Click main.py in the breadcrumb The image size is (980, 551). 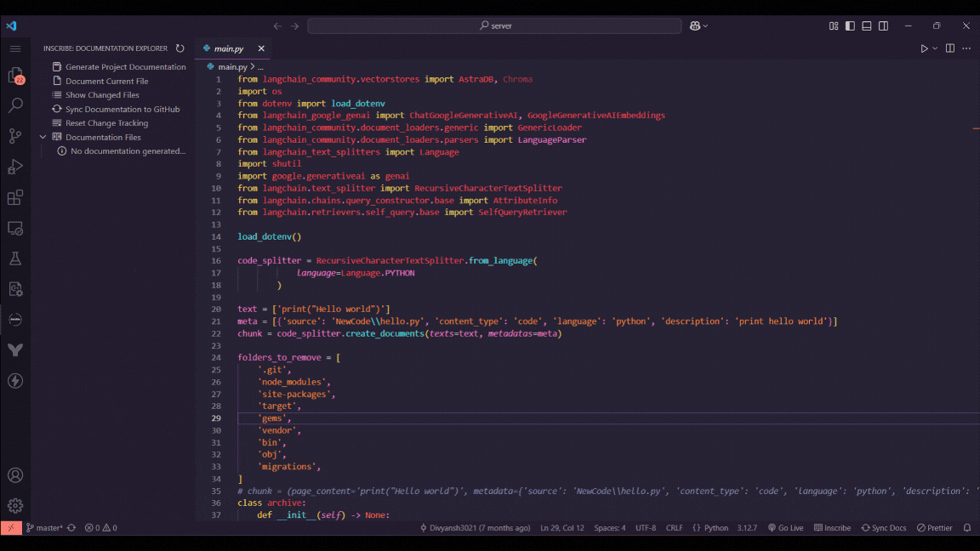click(x=232, y=67)
